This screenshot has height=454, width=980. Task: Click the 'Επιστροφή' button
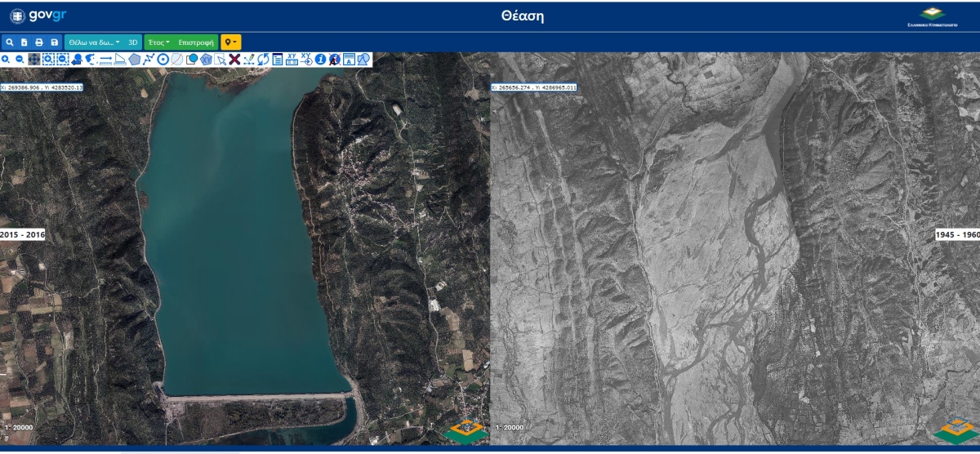[196, 42]
